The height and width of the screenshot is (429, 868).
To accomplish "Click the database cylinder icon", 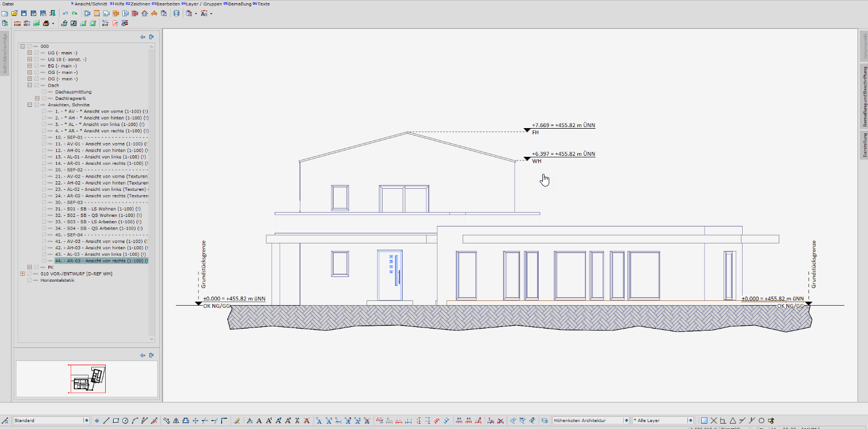I will point(176,13).
